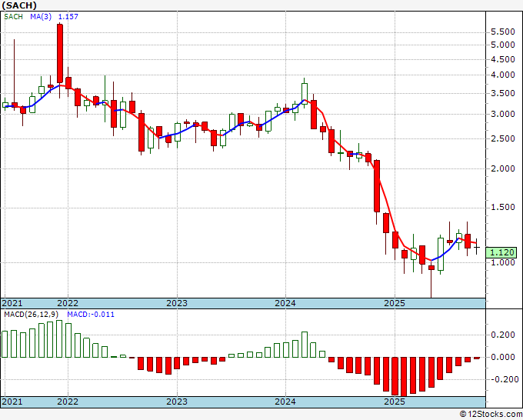The width and height of the screenshot is (523, 420).
Task: Click the 5.500 price axis label
Action: (x=503, y=32)
